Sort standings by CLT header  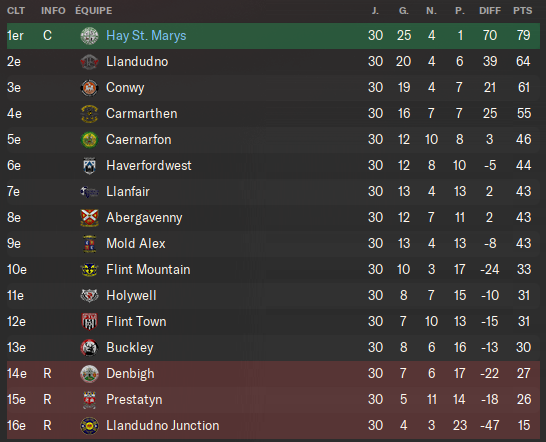(16, 11)
